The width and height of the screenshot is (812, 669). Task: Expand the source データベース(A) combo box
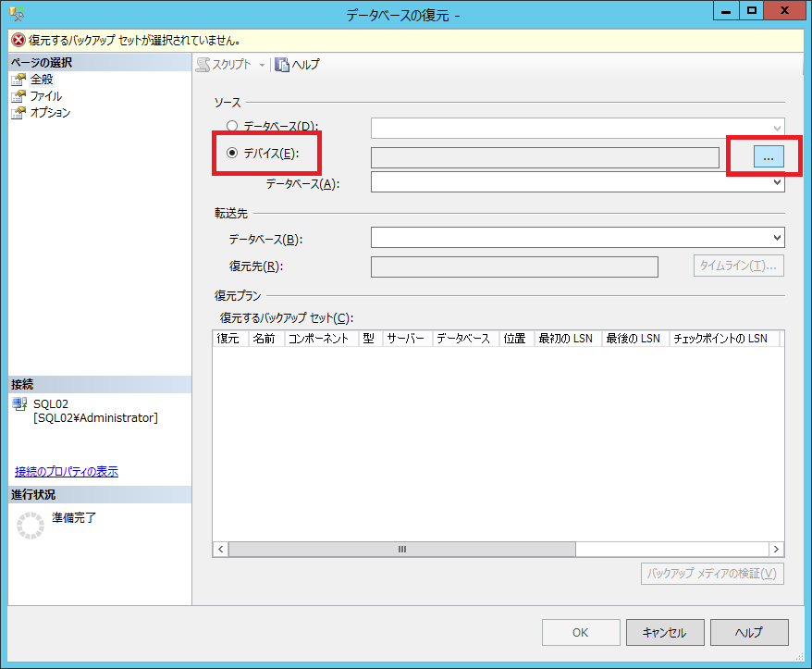pos(777,183)
